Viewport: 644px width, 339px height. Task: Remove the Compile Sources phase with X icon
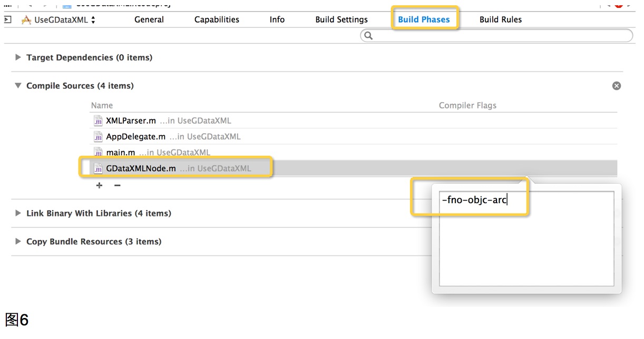click(617, 86)
